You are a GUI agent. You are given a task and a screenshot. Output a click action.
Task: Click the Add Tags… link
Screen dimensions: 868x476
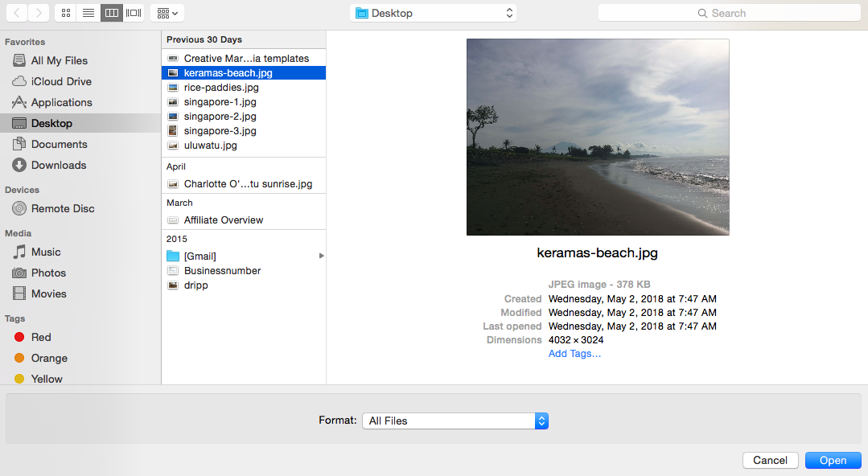[574, 354]
